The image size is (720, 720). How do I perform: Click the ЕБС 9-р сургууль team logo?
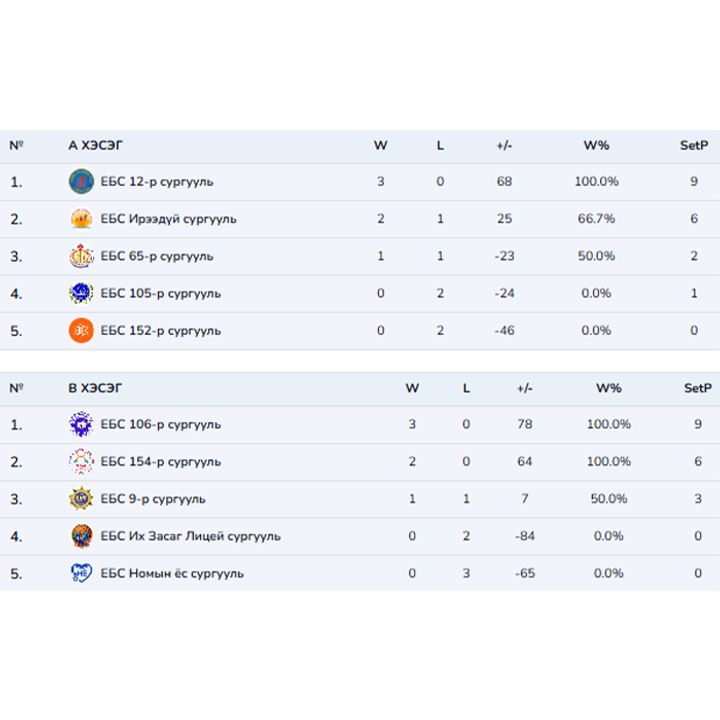pos(81,499)
